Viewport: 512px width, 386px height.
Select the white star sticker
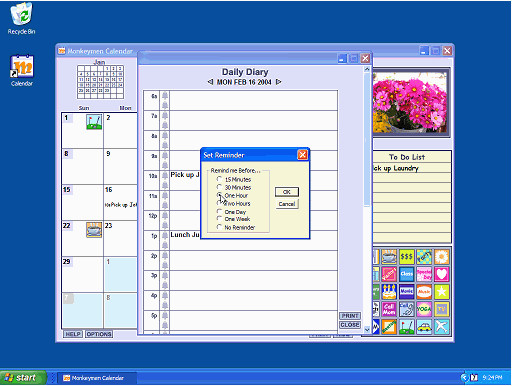pos(442,292)
